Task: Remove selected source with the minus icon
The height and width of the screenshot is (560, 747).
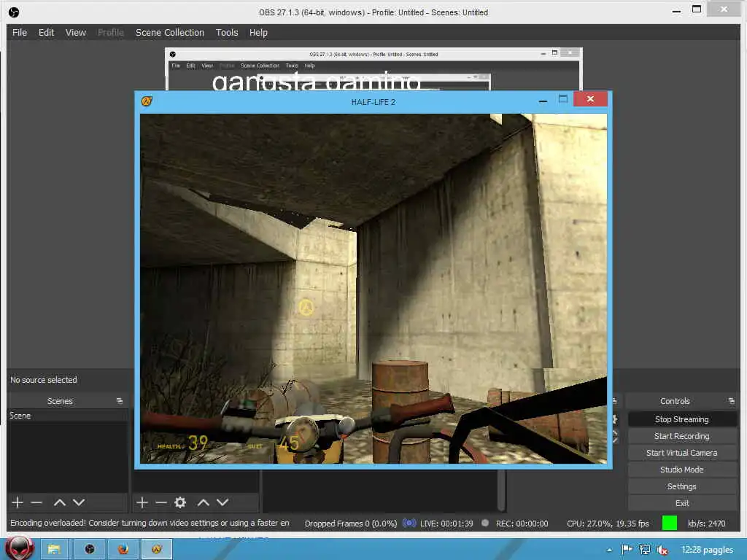Action: [161, 502]
